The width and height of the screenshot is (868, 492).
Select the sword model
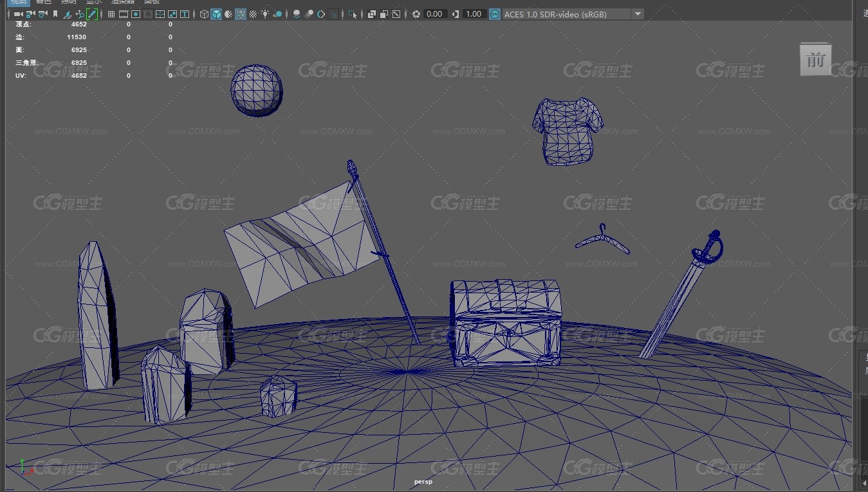pos(682,295)
